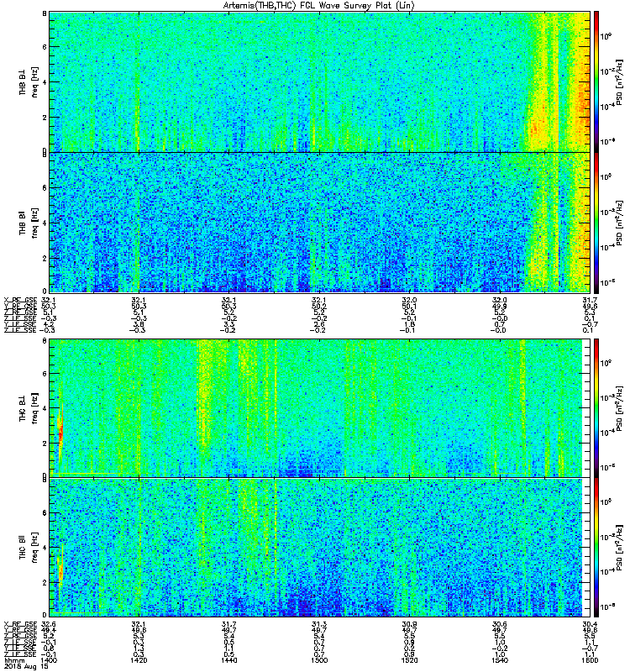Select the 'THC B∥ freq [Hz]' y-axis label
Screen dimensions: 630x672
[x=28, y=548]
